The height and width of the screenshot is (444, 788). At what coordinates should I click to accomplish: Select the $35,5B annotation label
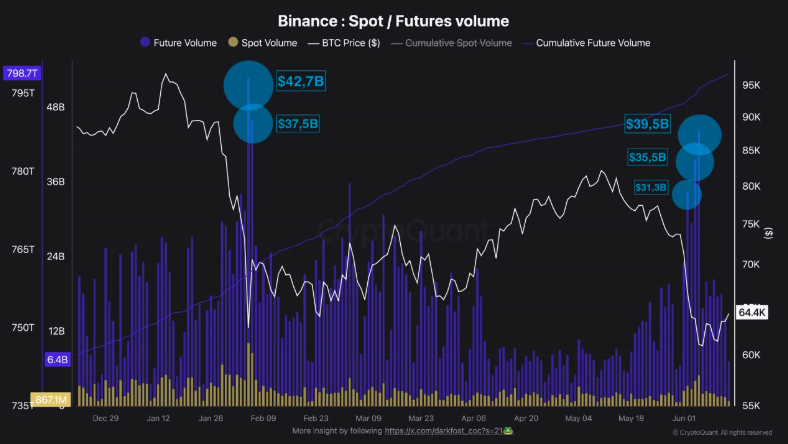coord(647,157)
